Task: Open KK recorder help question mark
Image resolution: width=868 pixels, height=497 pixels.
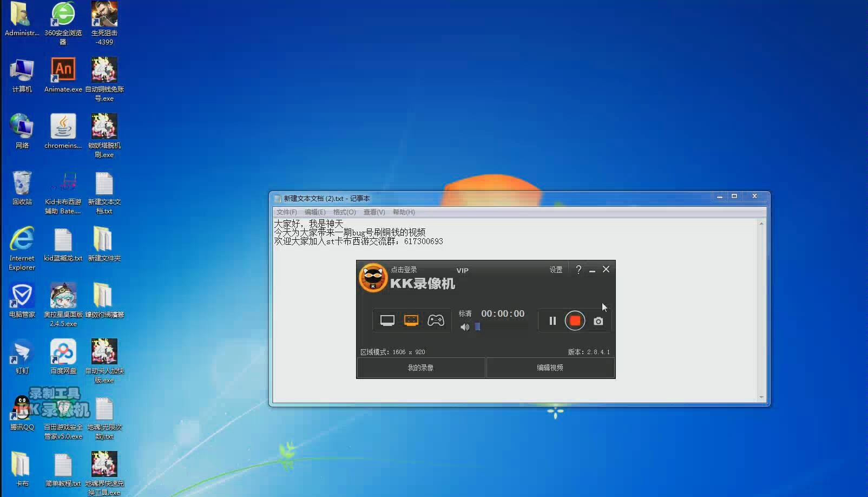Action: pyautogui.click(x=578, y=270)
